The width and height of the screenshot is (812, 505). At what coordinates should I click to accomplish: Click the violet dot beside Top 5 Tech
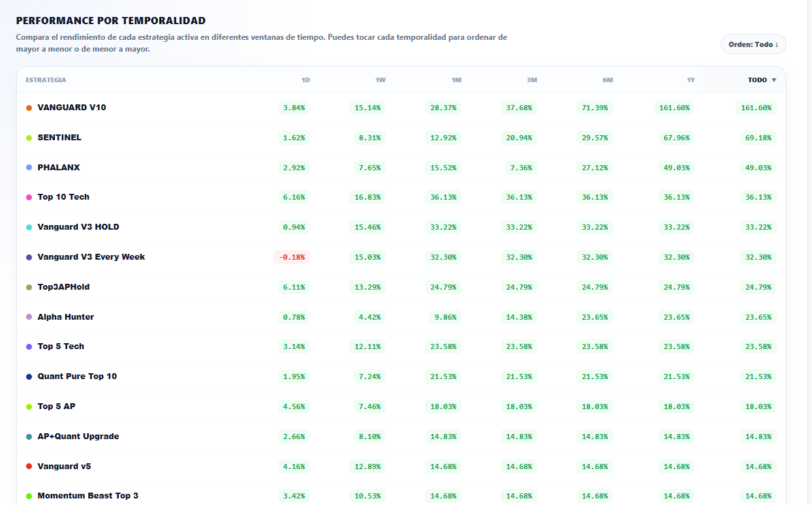29,346
